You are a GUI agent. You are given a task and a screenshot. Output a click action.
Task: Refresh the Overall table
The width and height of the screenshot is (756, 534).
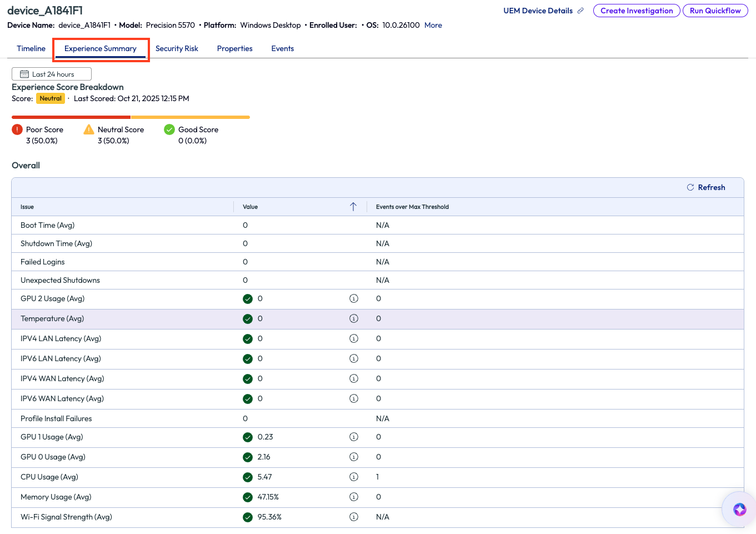click(x=706, y=188)
